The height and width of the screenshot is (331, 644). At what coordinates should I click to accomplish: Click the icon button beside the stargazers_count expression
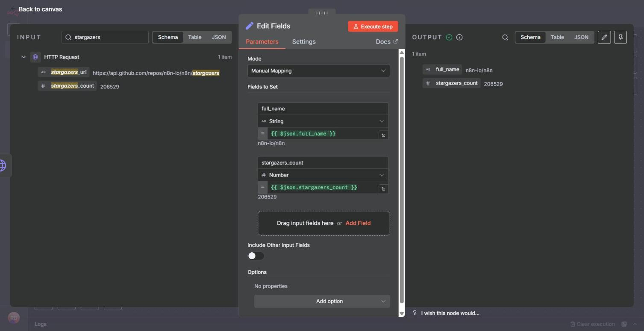[383, 189]
